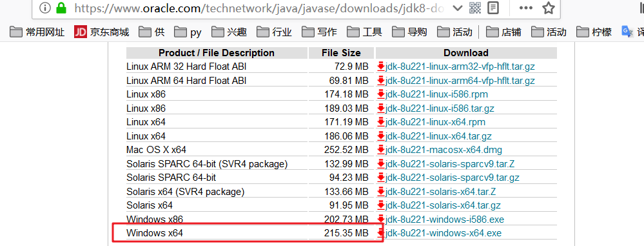Click red download arrow for linux-i586.rpm
Viewport: 644px width, 246px height.
tap(380, 94)
